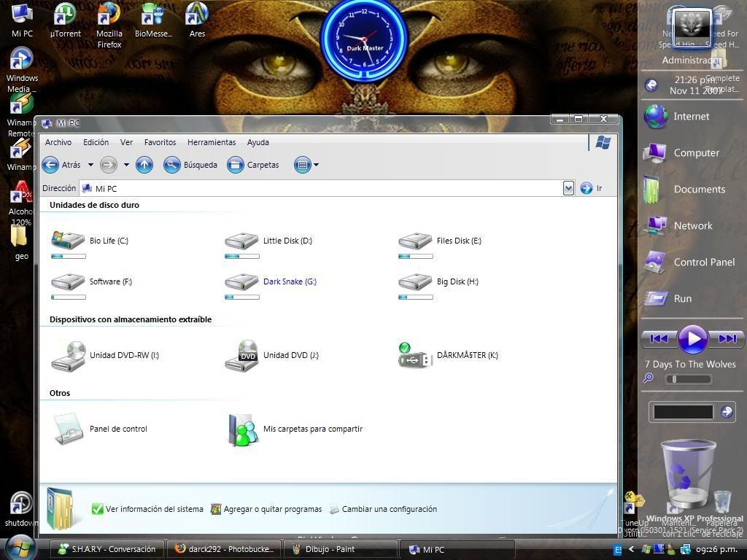747x560 pixels.
Task: Click the shutdown desktop shortcut
Action: point(21,510)
